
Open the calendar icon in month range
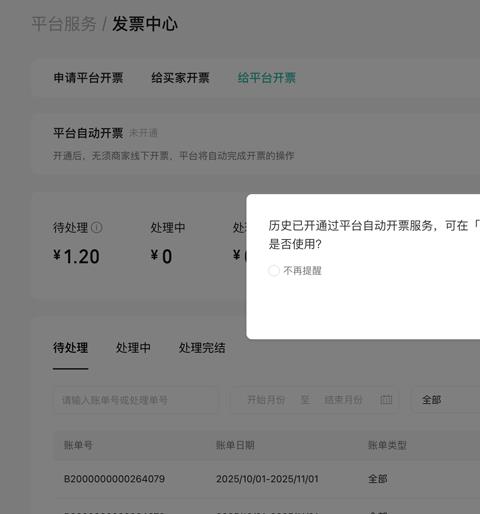tap(386, 399)
